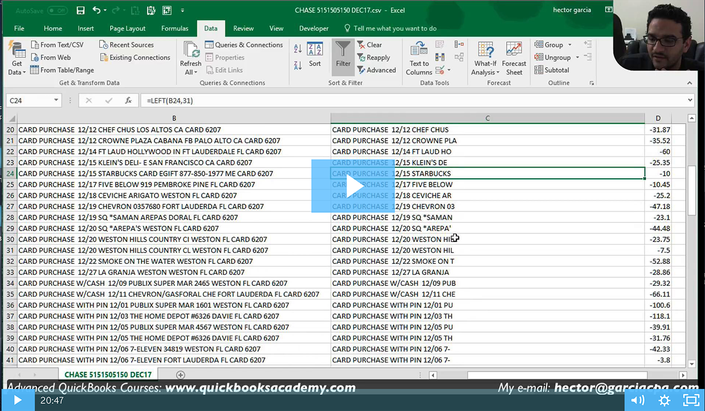Open the Data Validation dropdown arrow
Image resolution: width=705 pixels, height=411 pixels.
[x=449, y=70]
